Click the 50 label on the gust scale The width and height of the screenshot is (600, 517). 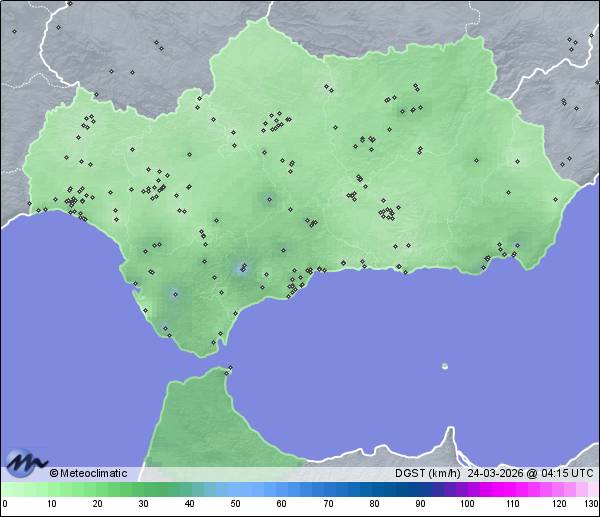[235, 504]
